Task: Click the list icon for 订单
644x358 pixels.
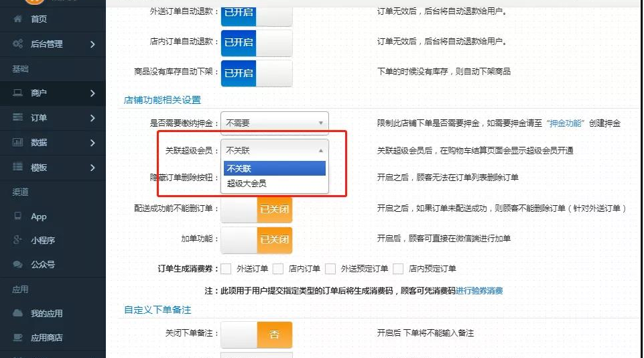Action: tap(17, 117)
